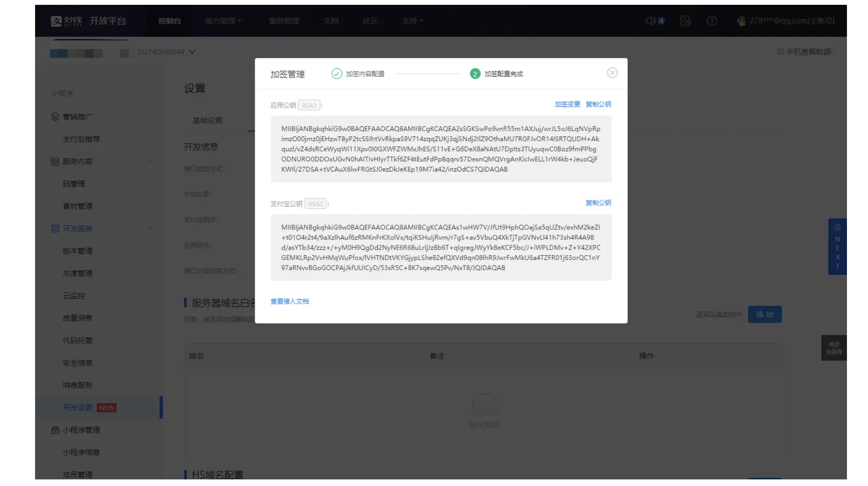Open the 文档 menu item
The height and width of the screenshot is (486, 868).
[x=331, y=21]
